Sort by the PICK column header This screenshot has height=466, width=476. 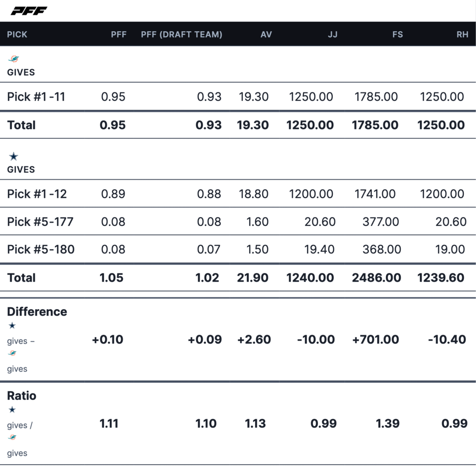(17, 34)
